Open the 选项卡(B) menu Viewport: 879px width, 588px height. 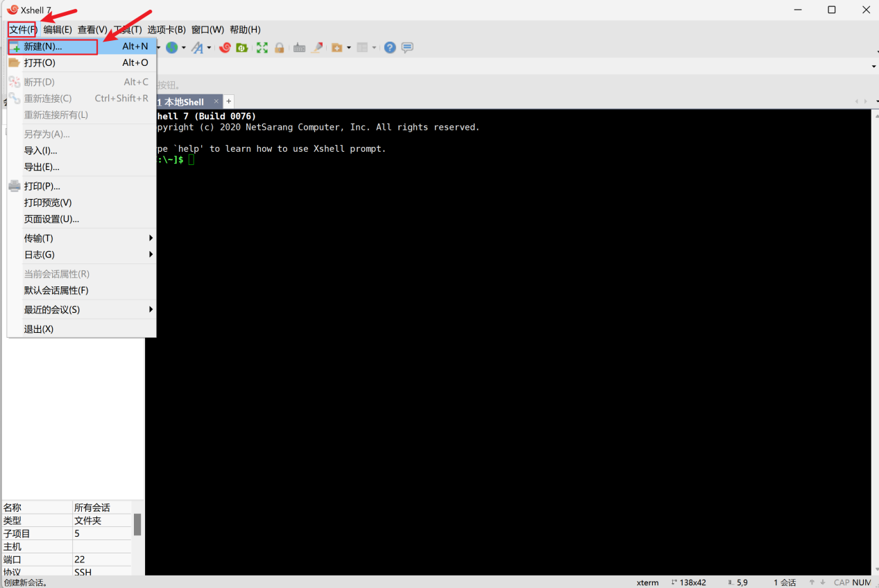coord(167,29)
